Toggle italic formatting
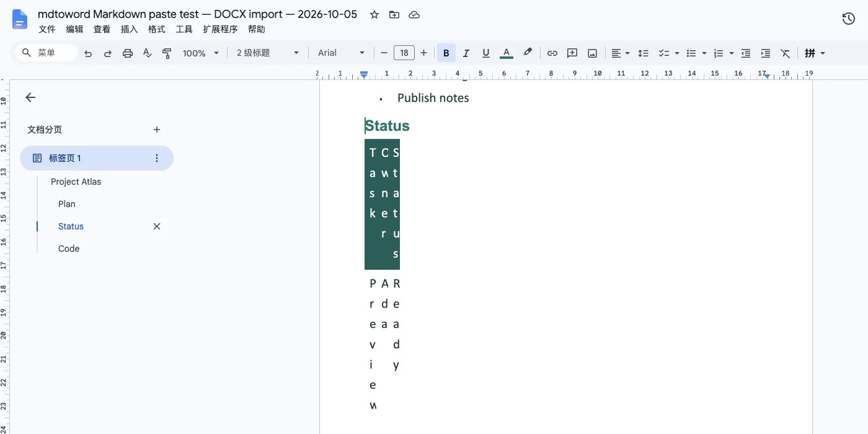Image resolution: width=868 pixels, height=434 pixels. click(x=466, y=53)
